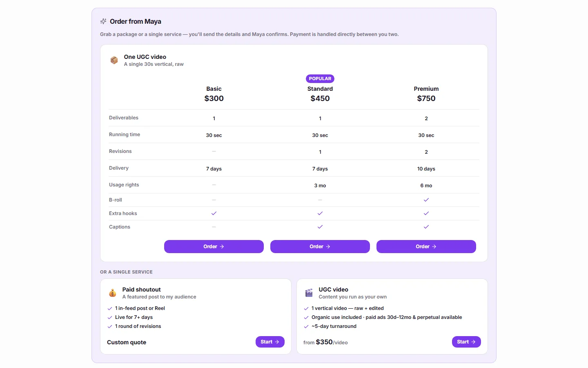
Task: Click the Paid shoutout card title
Action: point(142,289)
